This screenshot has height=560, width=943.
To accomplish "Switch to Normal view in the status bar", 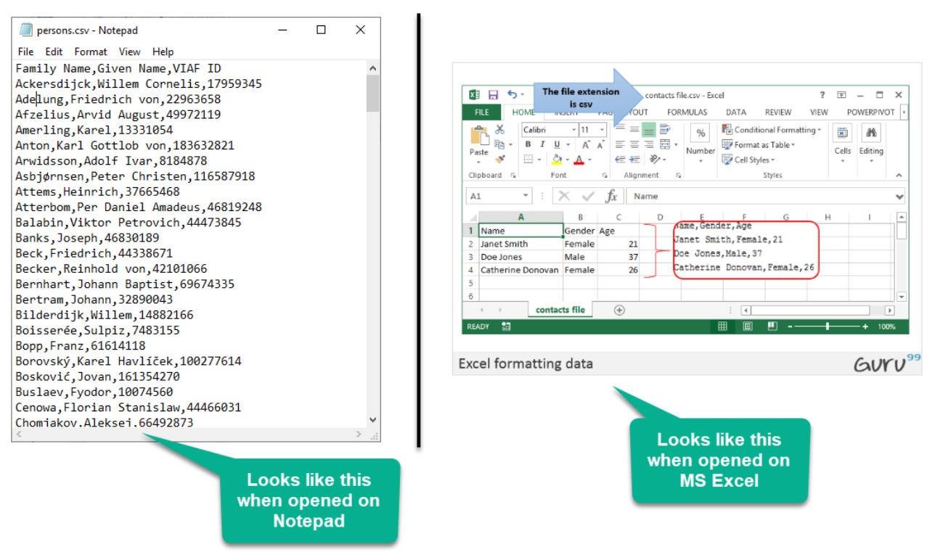I will pos(722,326).
